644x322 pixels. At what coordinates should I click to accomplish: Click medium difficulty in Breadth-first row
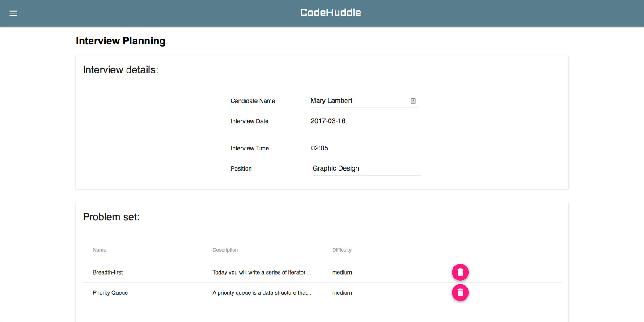342,272
